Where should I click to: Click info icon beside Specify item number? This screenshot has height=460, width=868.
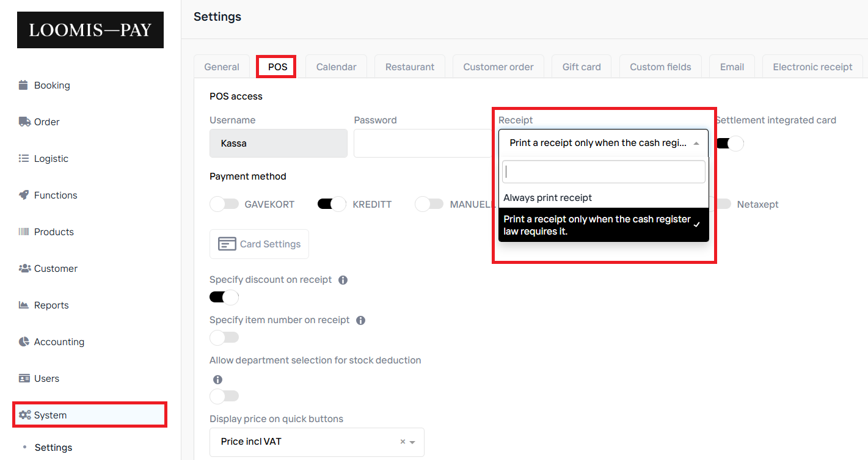pyautogui.click(x=360, y=320)
